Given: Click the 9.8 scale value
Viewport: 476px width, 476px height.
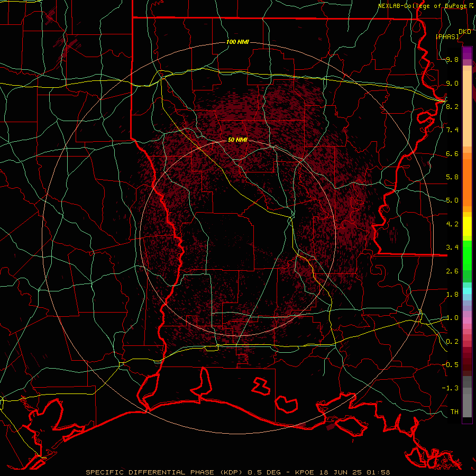Looking at the screenshot, I should [452, 60].
